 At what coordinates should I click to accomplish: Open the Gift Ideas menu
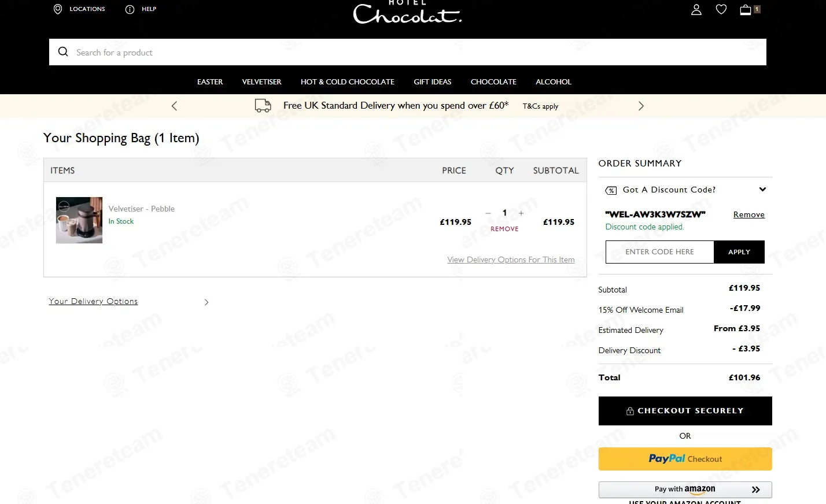coord(433,82)
